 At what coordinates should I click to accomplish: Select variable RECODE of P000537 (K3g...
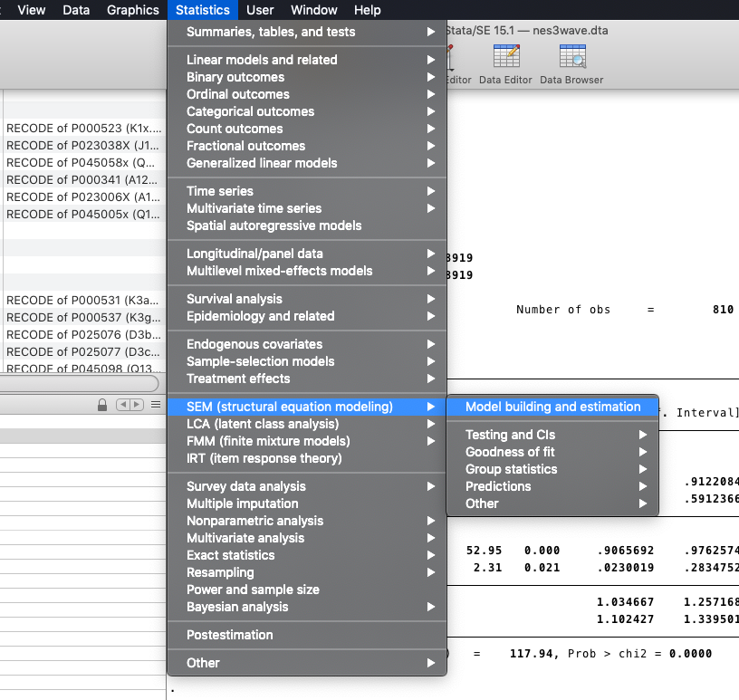pyautogui.click(x=84, y=317)
